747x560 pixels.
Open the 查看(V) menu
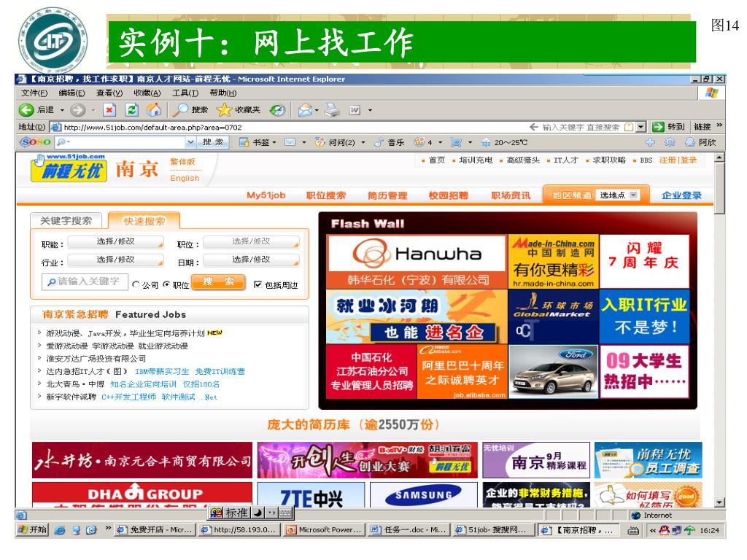[x=109, y=93]
